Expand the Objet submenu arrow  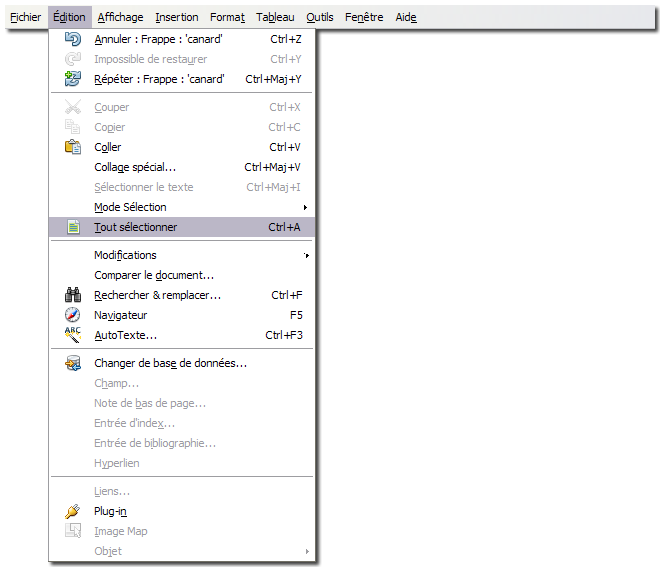point(307,551)
